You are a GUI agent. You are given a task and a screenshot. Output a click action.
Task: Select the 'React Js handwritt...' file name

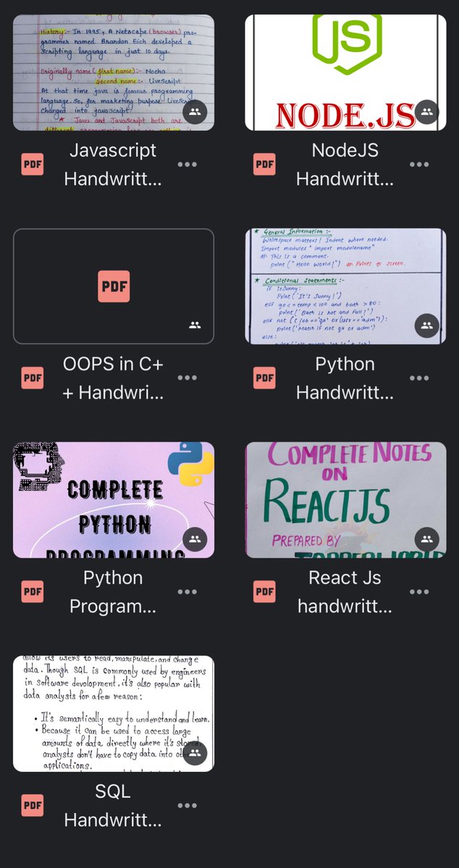345,592
